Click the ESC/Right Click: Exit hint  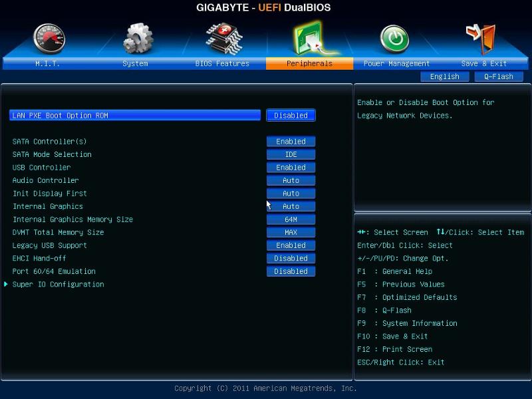coord(401,362)
